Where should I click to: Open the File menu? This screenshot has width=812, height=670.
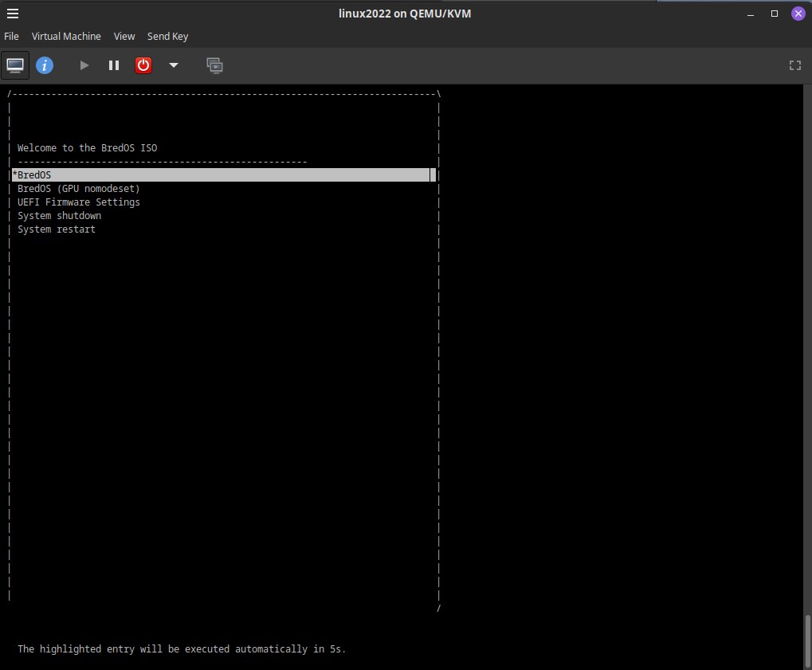click(11, 36)
